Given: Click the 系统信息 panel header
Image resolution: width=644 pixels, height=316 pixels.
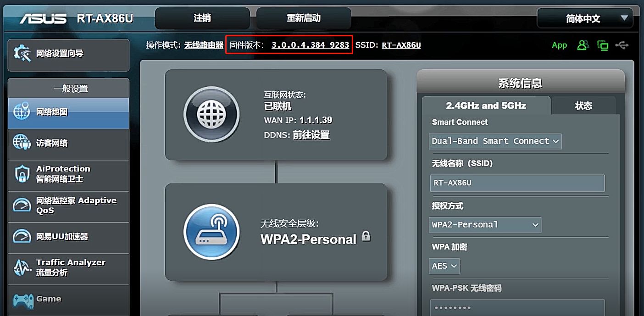Looking at the screenshot, I should pos(520,83).
